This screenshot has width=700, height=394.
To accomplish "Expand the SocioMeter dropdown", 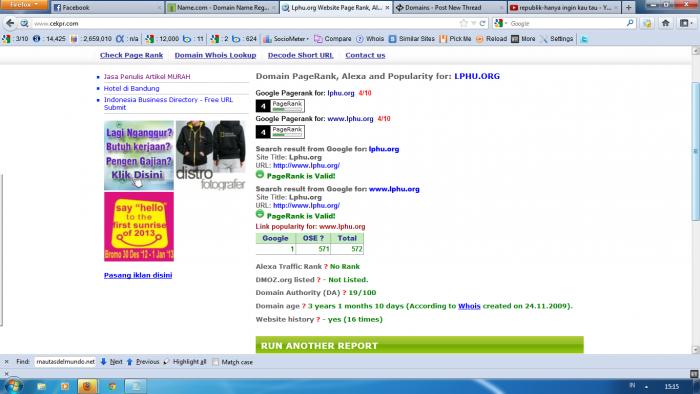I will (x=286, y=39).
